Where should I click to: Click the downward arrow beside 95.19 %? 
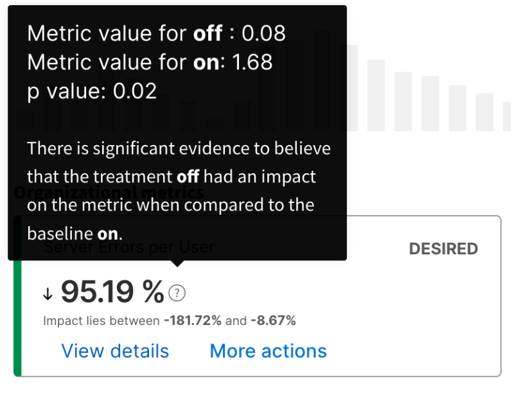(48, 294)
